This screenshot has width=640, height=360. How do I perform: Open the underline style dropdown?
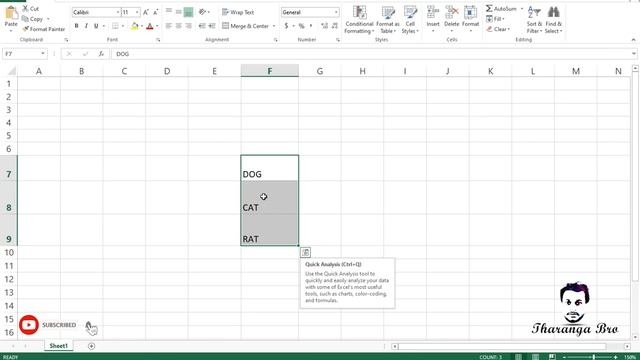pyautogui.click(x=104, y=26)
